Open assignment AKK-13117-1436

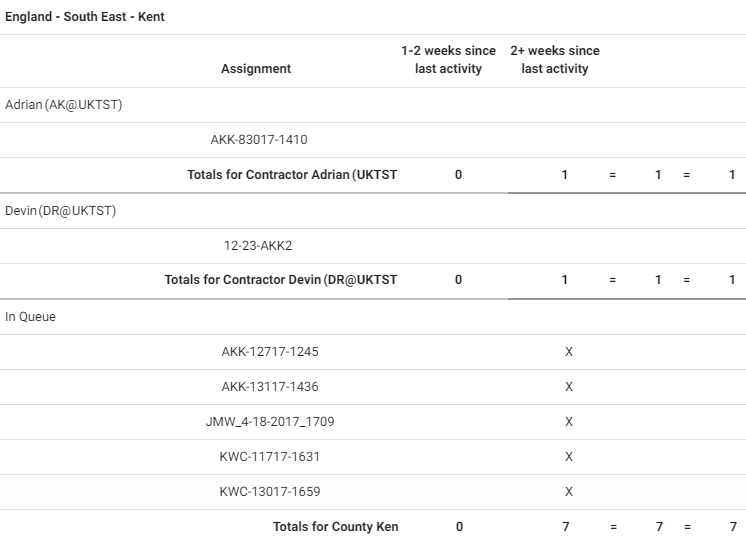pos(270,387)
